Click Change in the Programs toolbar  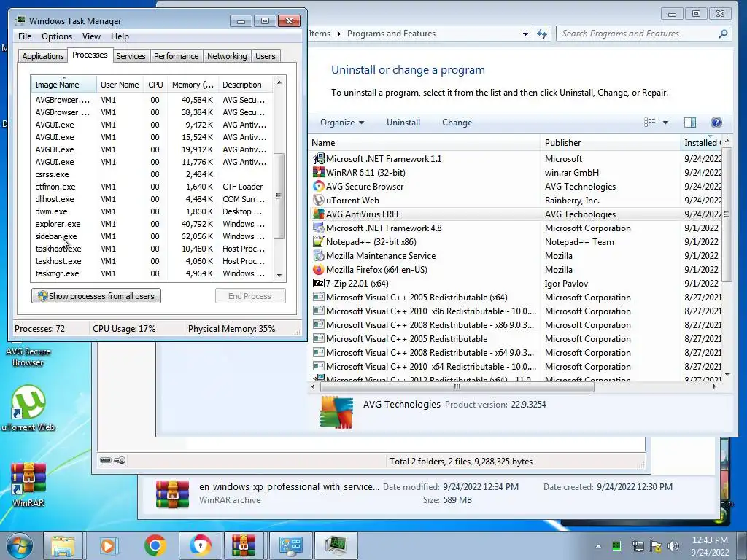click(x=457, y=122)
